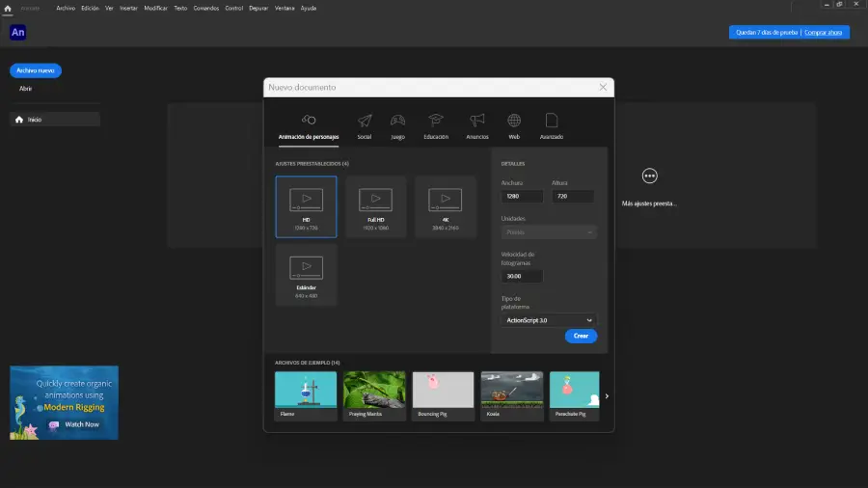The width and height of the screenshot is (868, 488).
Task: Select the Animación de personajes category icon
Action: [309, 120]
